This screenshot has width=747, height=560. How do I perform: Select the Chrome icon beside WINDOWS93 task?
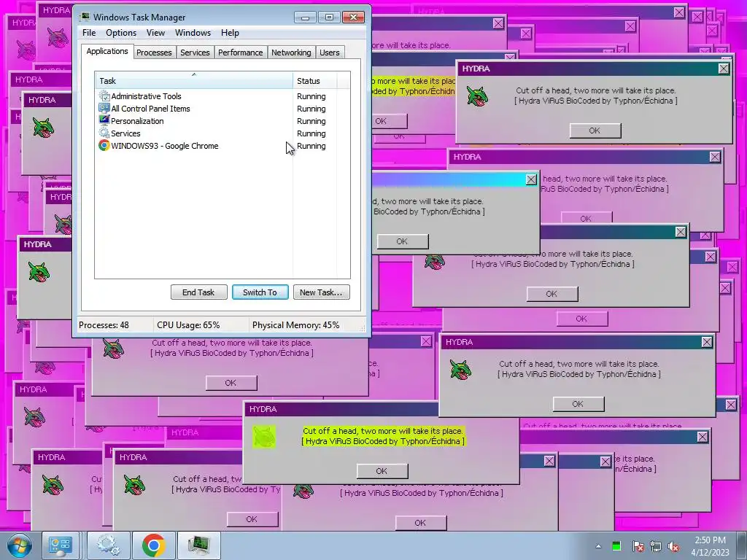[x=104, y=146]
